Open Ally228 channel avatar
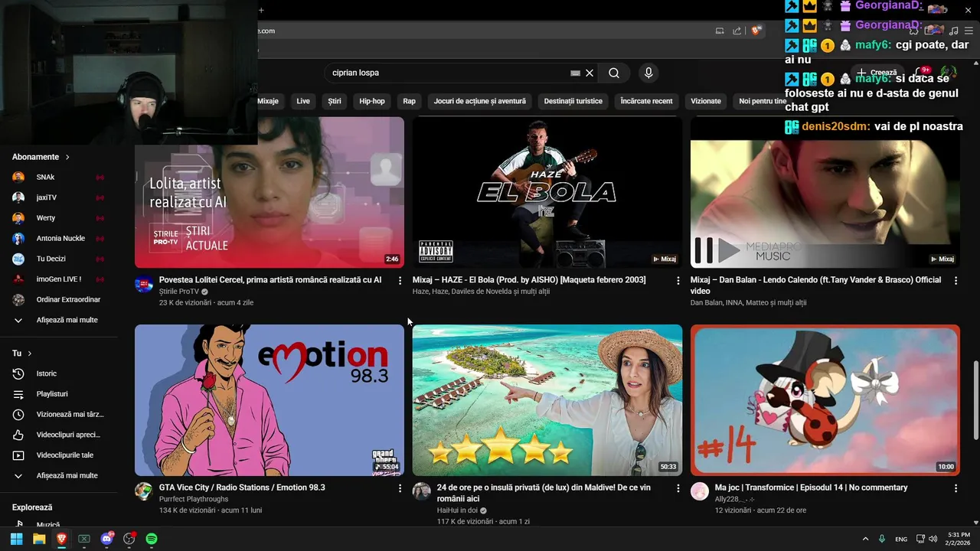 coord(700,491)
